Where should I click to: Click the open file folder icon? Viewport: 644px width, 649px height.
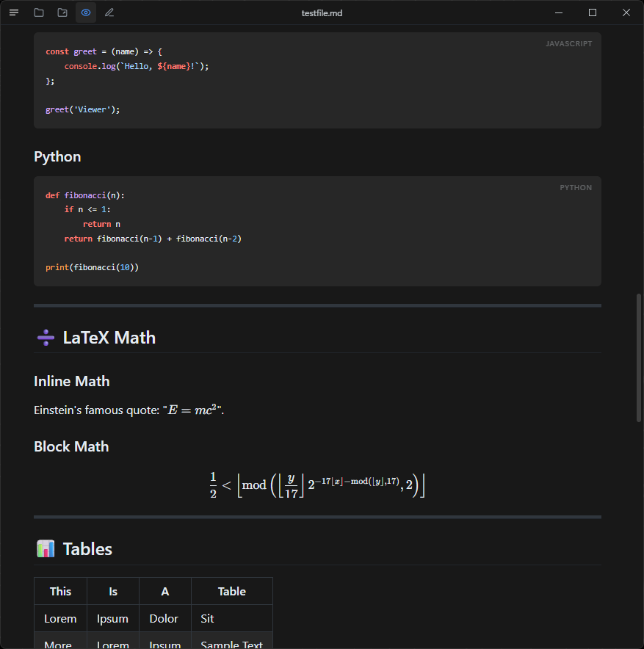tap(38, 12)
